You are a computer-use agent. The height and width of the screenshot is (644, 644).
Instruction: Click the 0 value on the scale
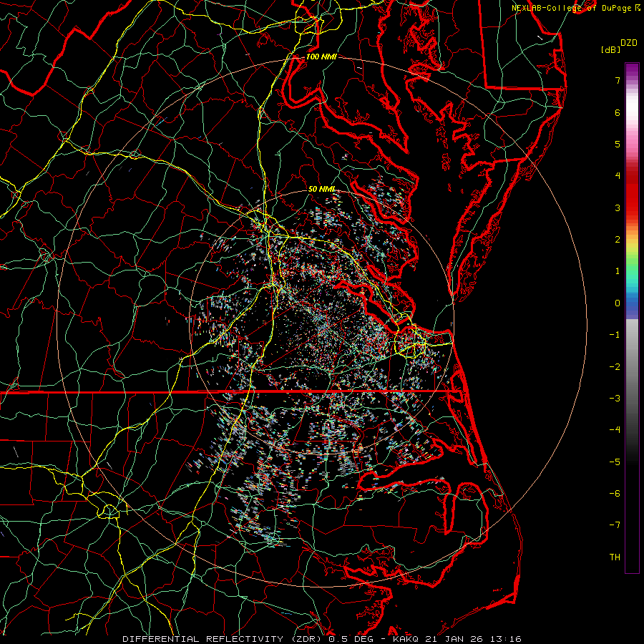[618, 303]
